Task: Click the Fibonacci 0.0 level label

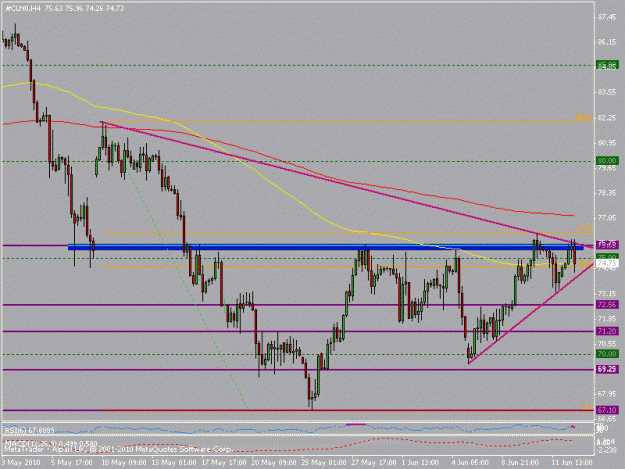Action: [x=587, y=407]
